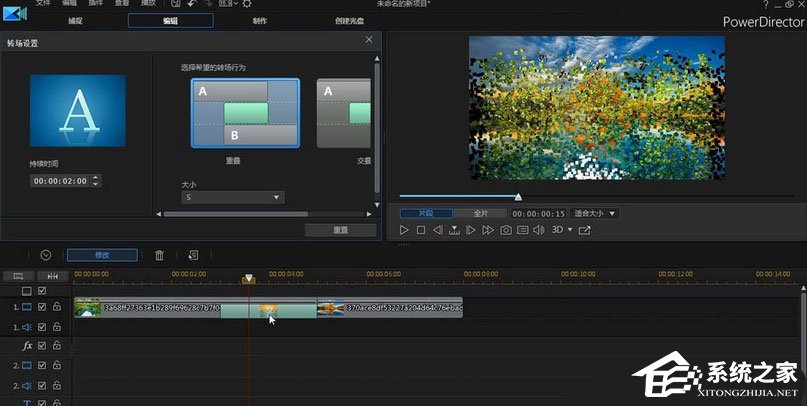The image size is (807, 406).
Task: Switch to the 制作 tab
Action: (259, 20)
